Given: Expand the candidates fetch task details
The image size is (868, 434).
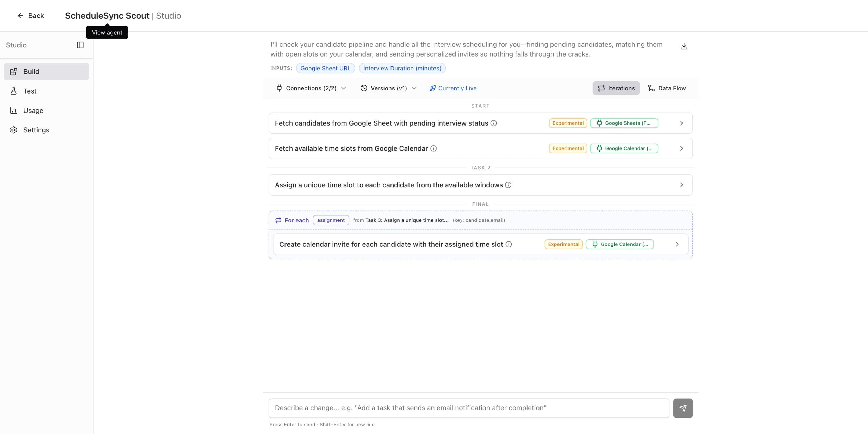Looking at the screenshot, I should click(681, 123).
